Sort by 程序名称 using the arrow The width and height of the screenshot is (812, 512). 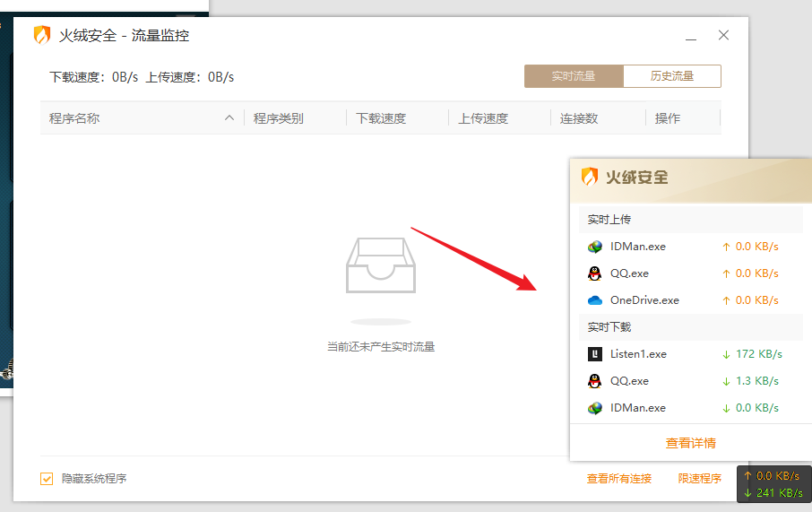point(229,118)
